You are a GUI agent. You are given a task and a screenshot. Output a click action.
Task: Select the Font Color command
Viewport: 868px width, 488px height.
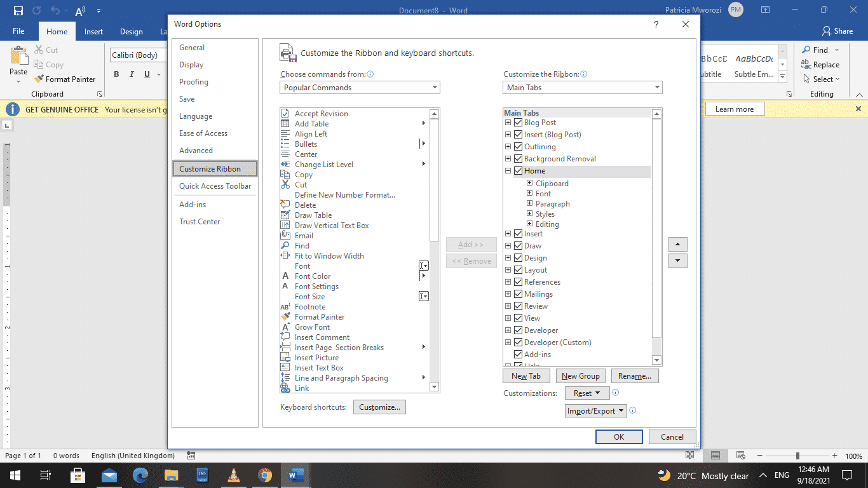pos(312,276)
